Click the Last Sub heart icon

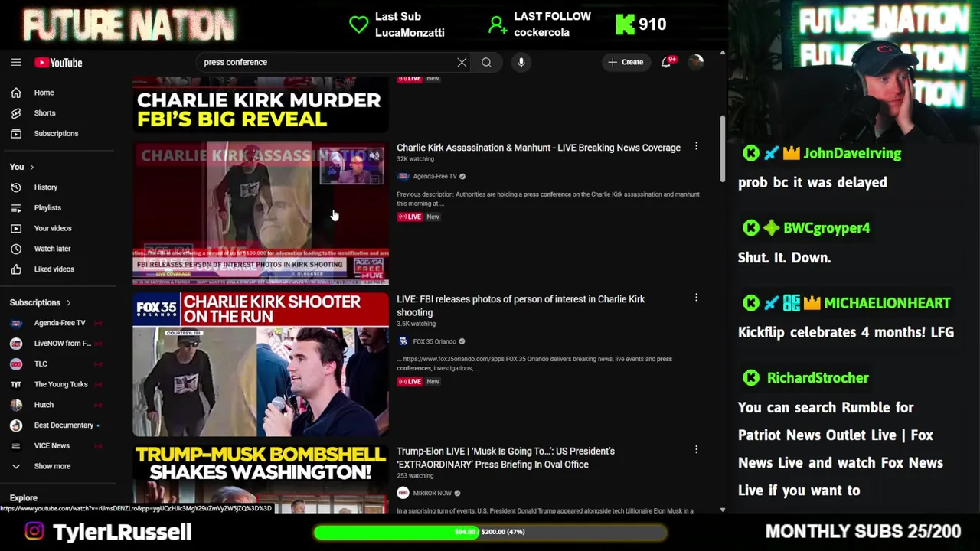[358, 24]
